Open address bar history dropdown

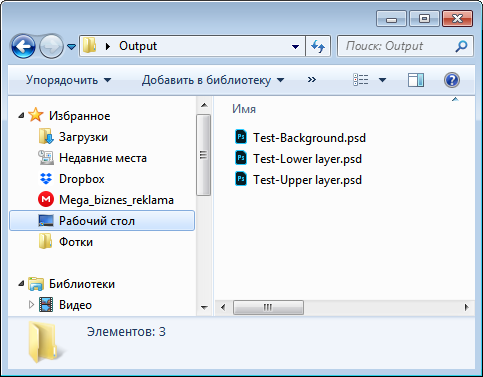click(x=295, y=46)
